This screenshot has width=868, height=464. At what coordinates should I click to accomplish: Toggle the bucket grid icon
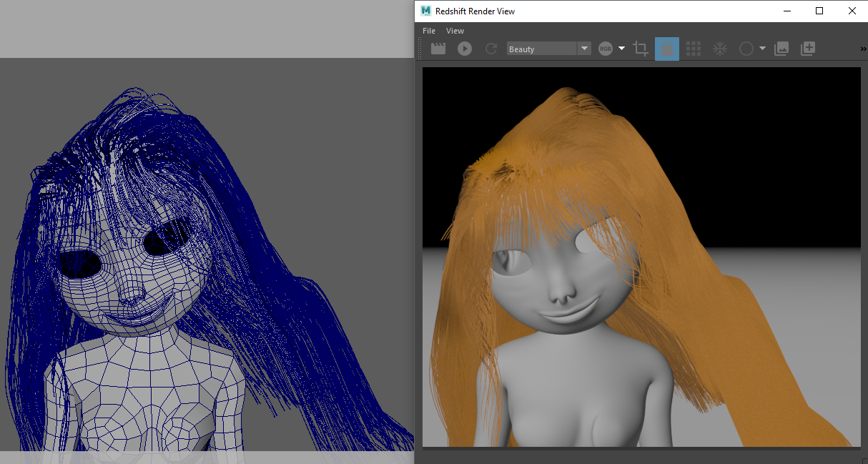click(693, 49)
